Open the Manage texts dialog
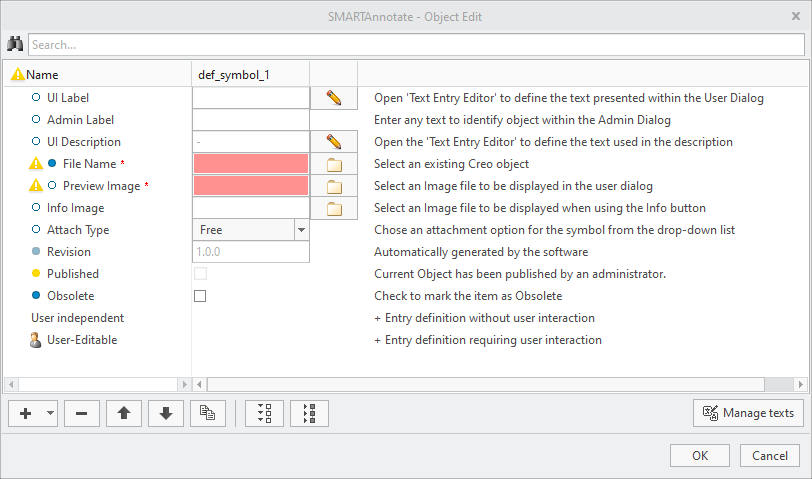812x479 pixels. [748, 413]
